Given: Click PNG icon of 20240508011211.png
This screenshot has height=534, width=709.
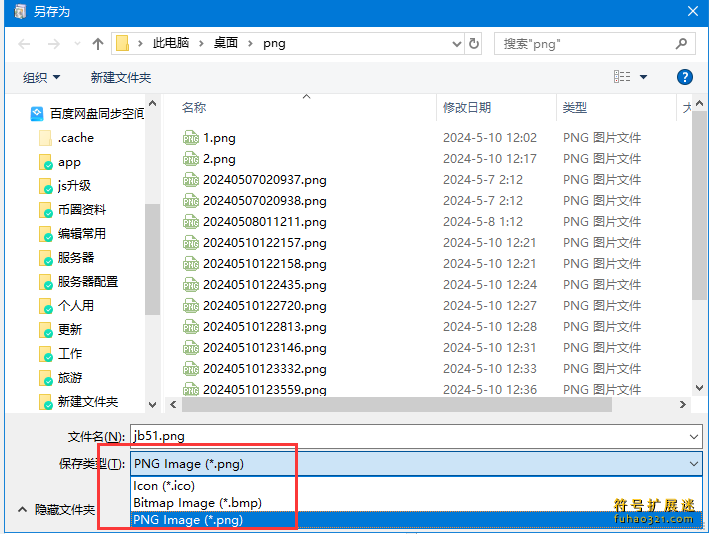Looking at the screenshot, I should coord(191,222).
